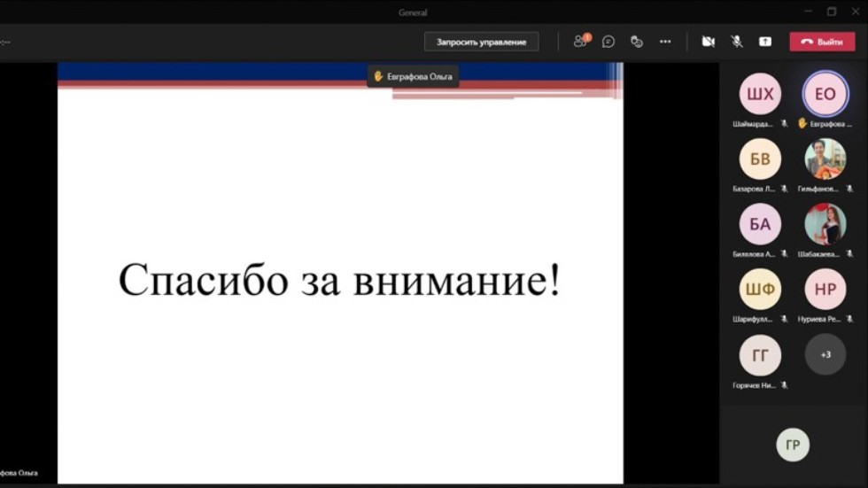Open the share content tray
This screenshot has width=868, height=488.
pos(765,42)
